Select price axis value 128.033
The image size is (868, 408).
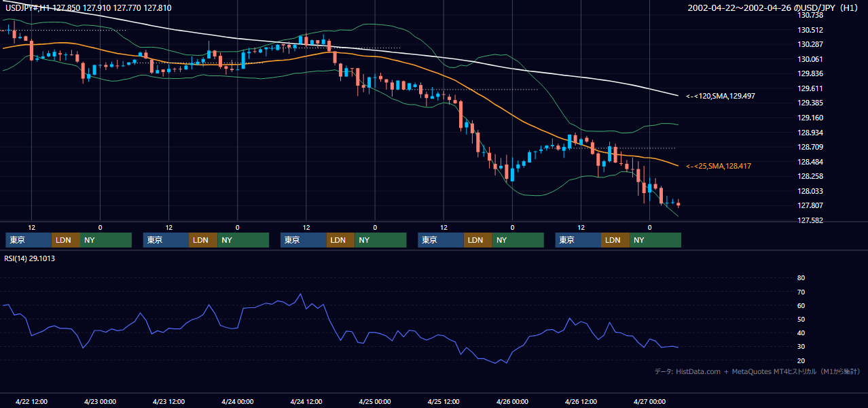[810, 191]
